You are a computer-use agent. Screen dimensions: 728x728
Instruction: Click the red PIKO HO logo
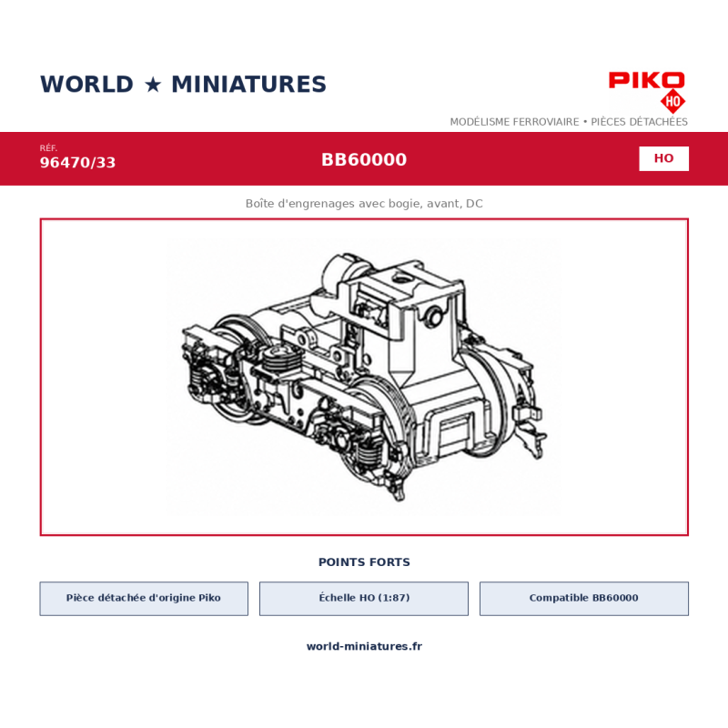(x=647, y=92)
